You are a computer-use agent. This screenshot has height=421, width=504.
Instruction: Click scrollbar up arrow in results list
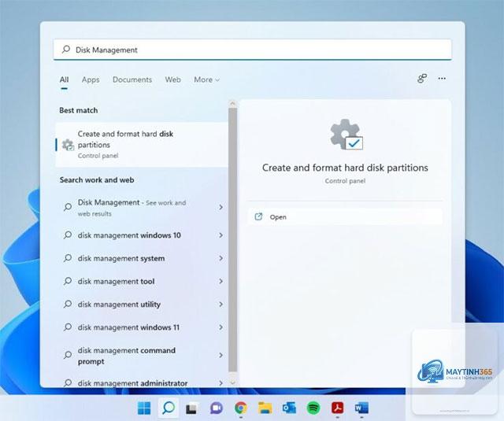(233, 104)
